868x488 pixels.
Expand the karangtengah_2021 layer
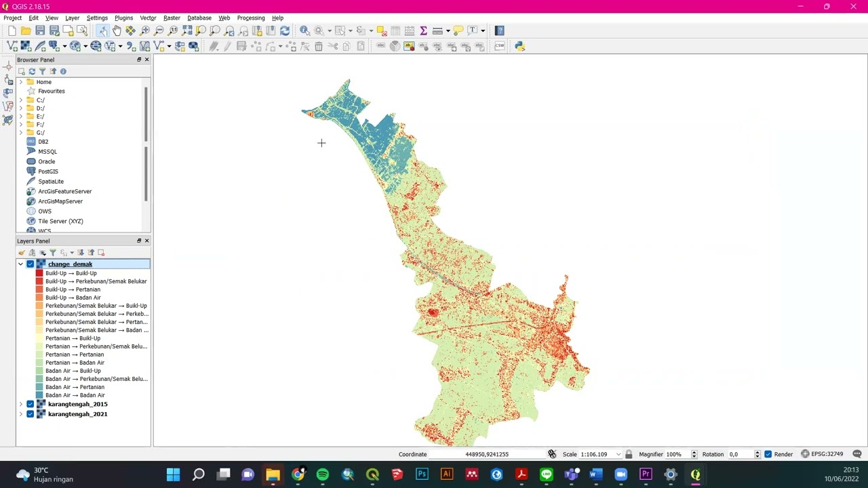click(x=20, y=414)
